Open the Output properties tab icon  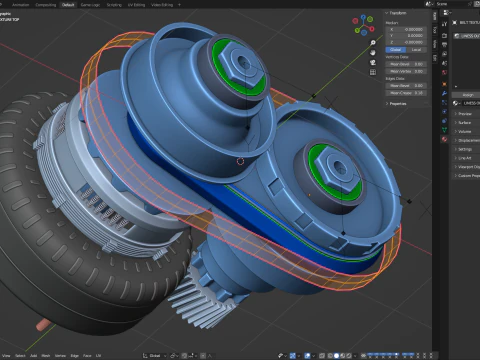coord(445,45)
